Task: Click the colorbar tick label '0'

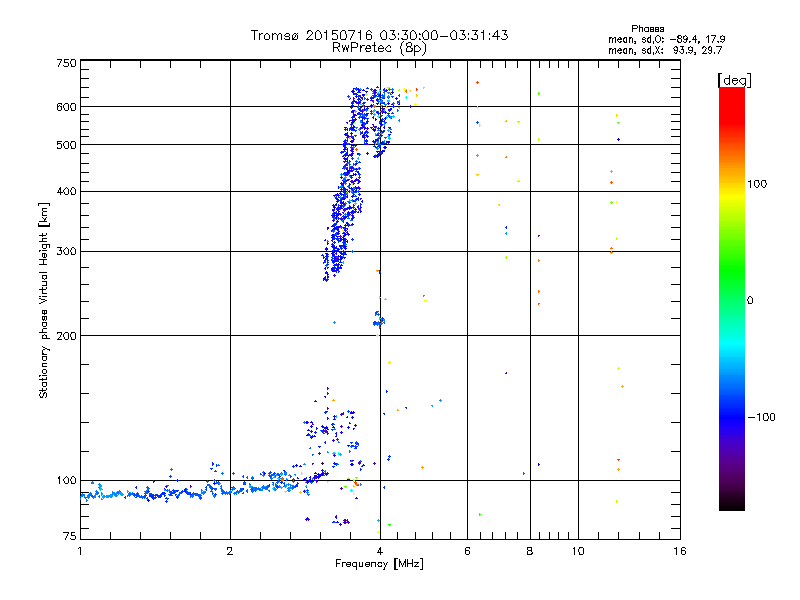Action: [x=750, y=301]
